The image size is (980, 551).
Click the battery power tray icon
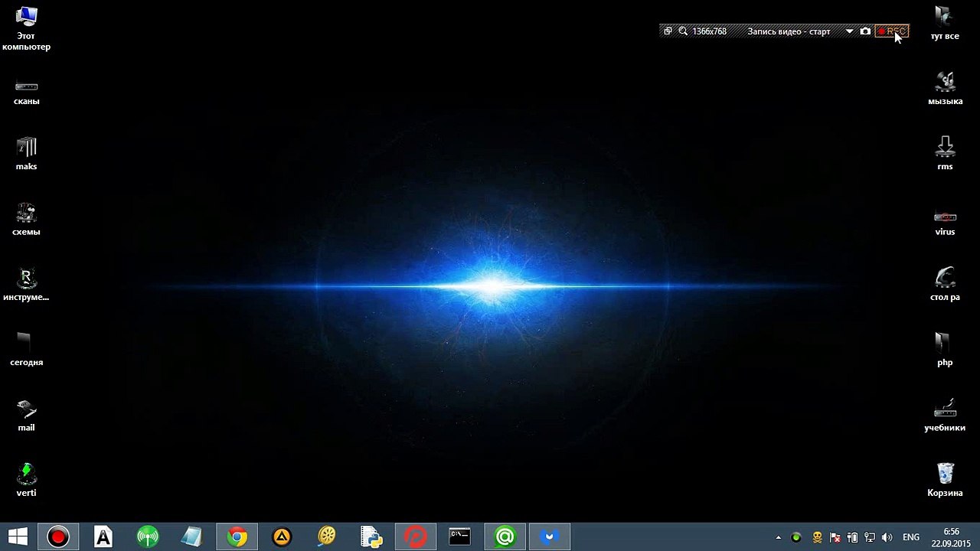coord(852,538)
